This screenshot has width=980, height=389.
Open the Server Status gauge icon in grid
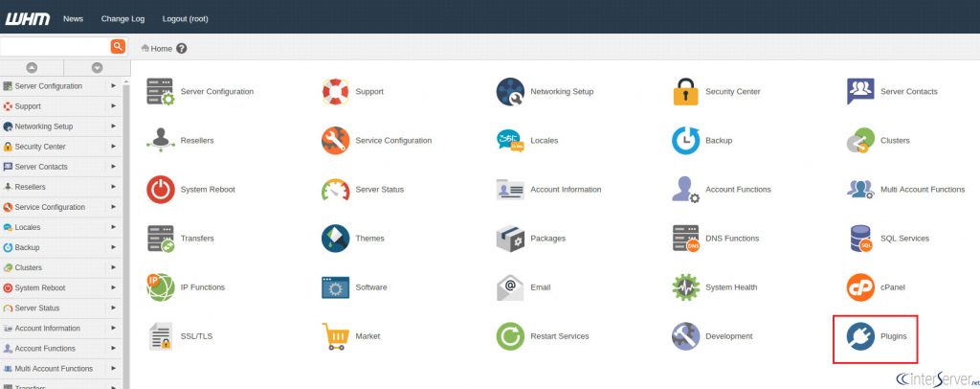tap(336, 190)
